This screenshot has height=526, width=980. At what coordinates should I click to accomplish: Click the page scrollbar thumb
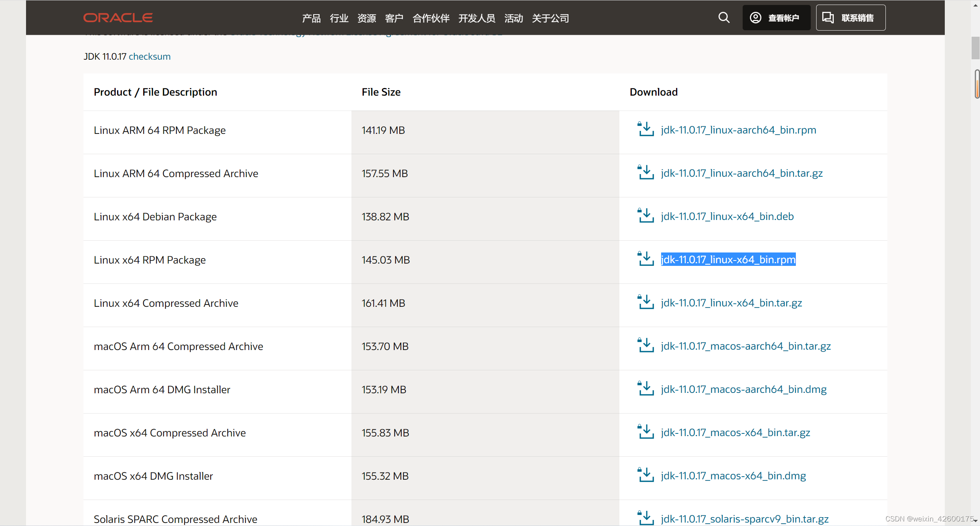click(975, 48)
